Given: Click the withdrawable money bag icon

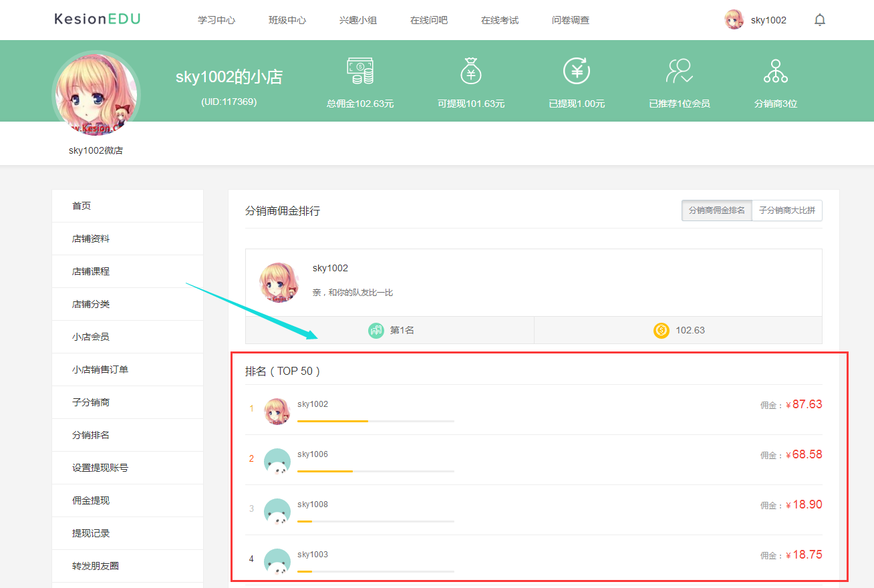Looking at the screenshot, I should pos(471,70).
